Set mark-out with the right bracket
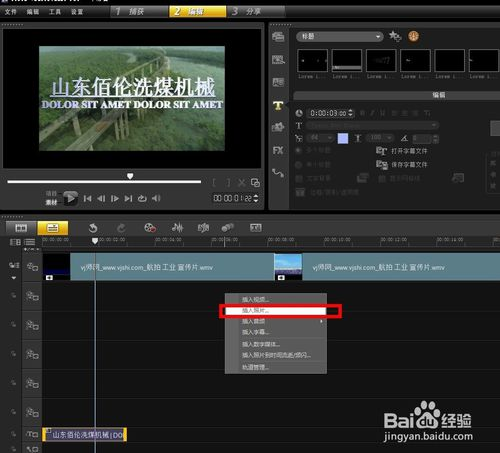 [228, 183]
